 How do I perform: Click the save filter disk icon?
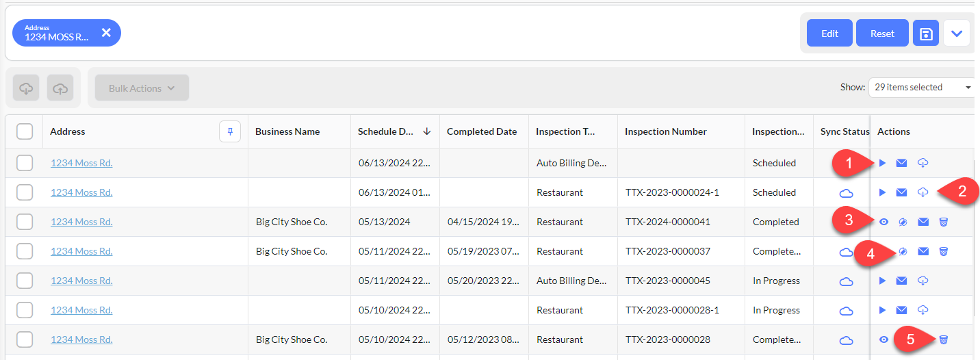[926, 33]
